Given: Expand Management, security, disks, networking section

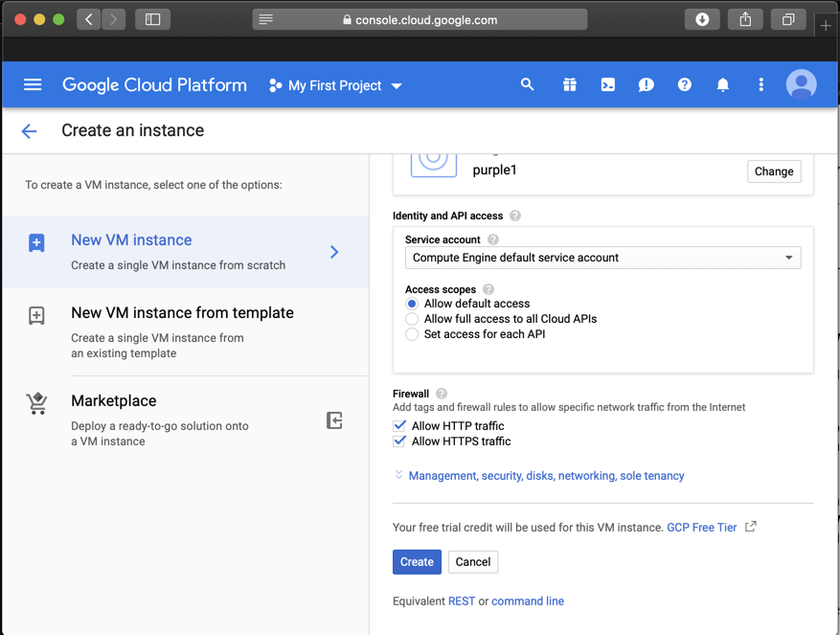Looking at the screenshot, I should tap(546, 476).
